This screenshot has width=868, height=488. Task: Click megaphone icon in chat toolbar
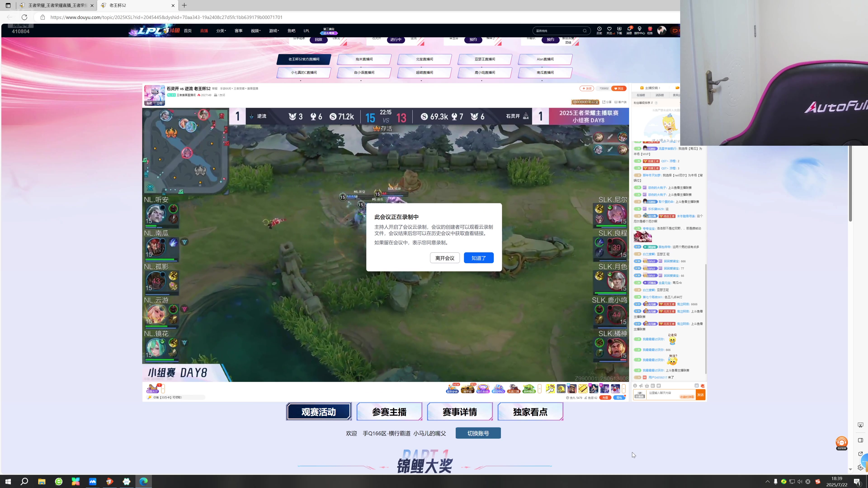[x=641, y=386]
